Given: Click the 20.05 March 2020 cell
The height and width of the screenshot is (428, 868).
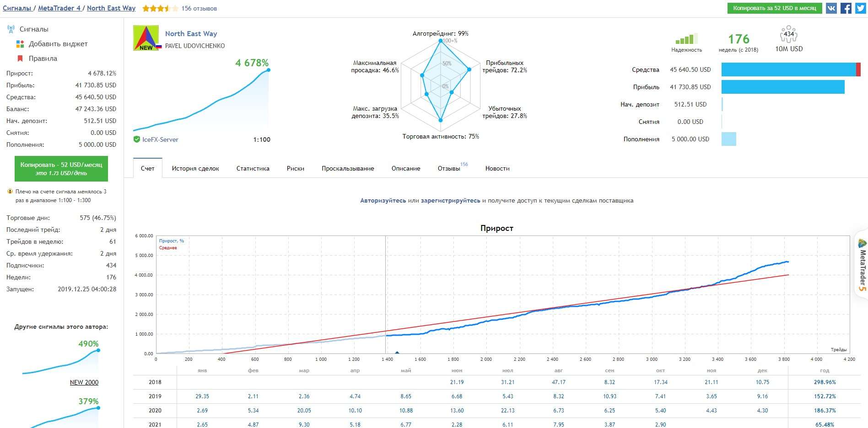Looking at the screenshot, I should 304,411.
